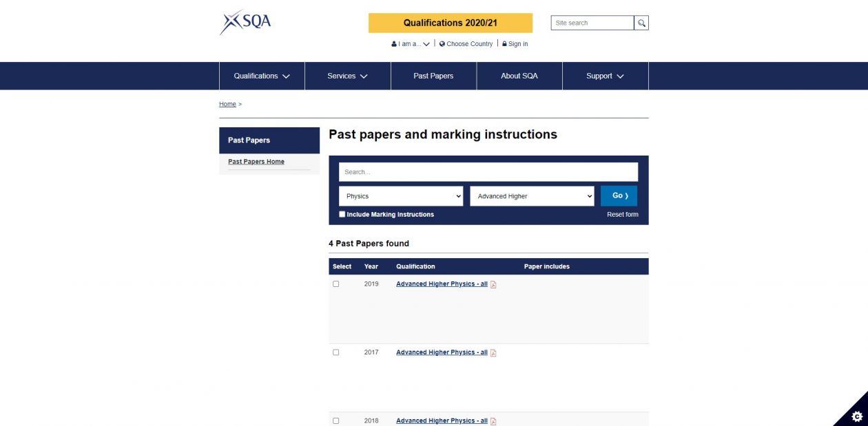868x426 pixels.
Task: Enable Include Marking Instructions checkbox
Action: click(342, 214)
